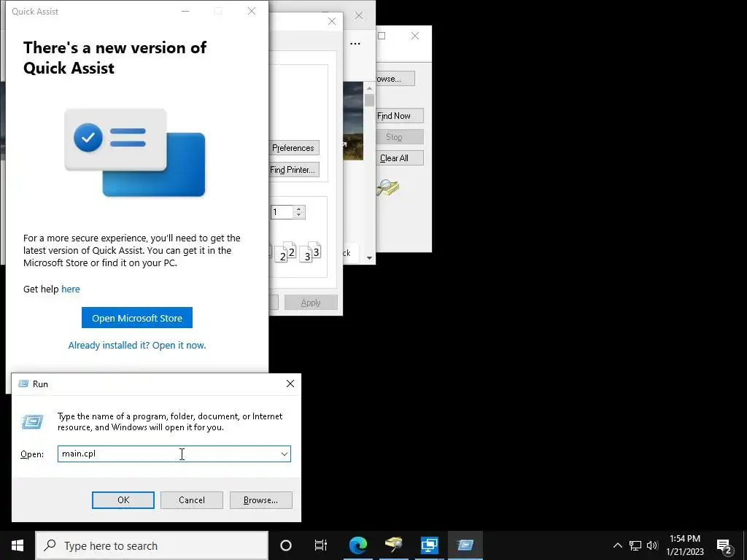Click the magnifier search animation icon
The height and width of the screenshot is (560, 747).
[x=388, y=188]
